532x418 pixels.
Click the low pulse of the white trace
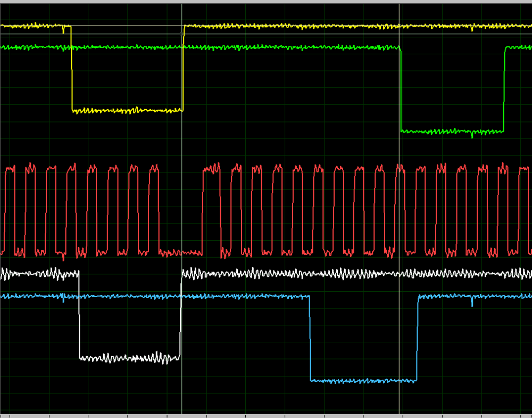point(129,357)
